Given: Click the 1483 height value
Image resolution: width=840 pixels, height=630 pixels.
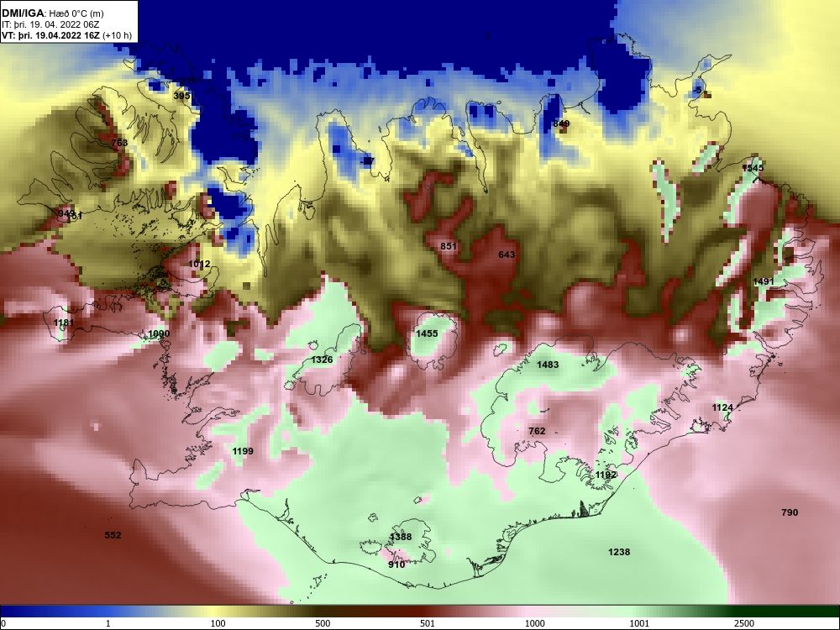Looking at the screenshot, I should pyautogui.click(x=548, y=365).
